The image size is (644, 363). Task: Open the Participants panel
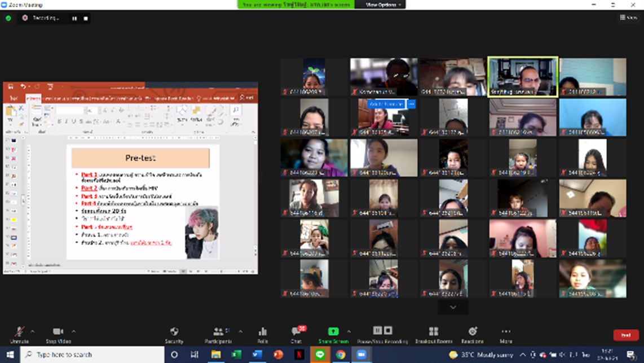coord(218,333)
